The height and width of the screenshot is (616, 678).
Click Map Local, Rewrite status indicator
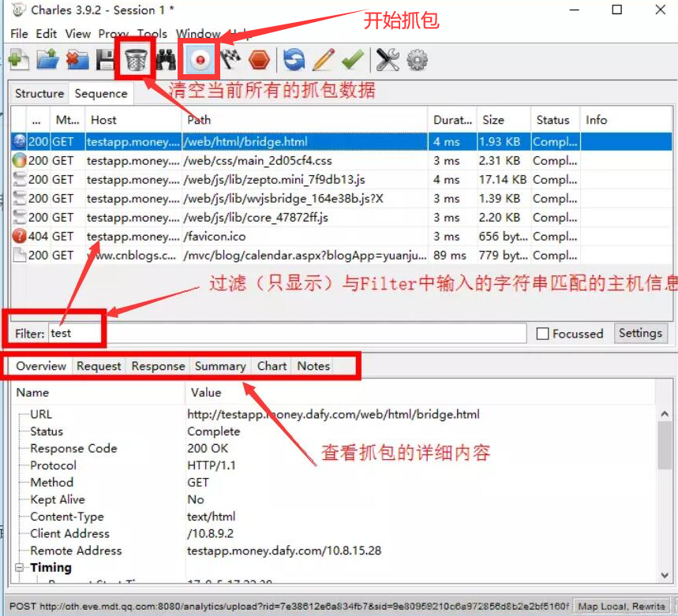[621, 607]
